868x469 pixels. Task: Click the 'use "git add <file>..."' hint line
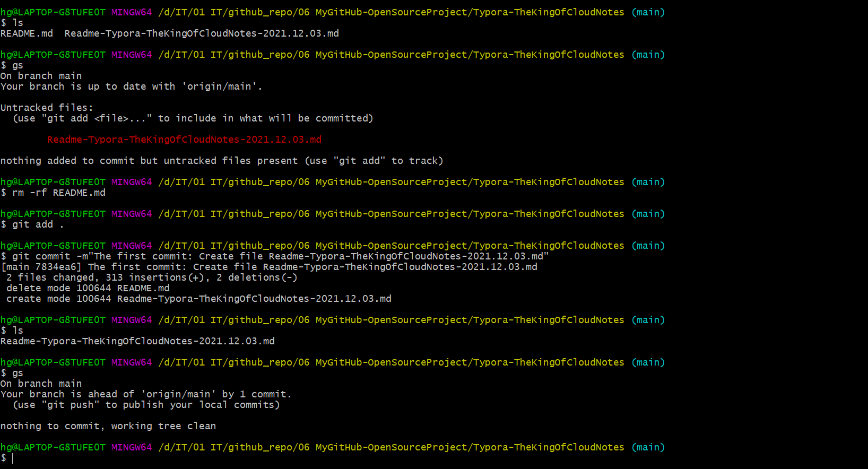[193, 118]
